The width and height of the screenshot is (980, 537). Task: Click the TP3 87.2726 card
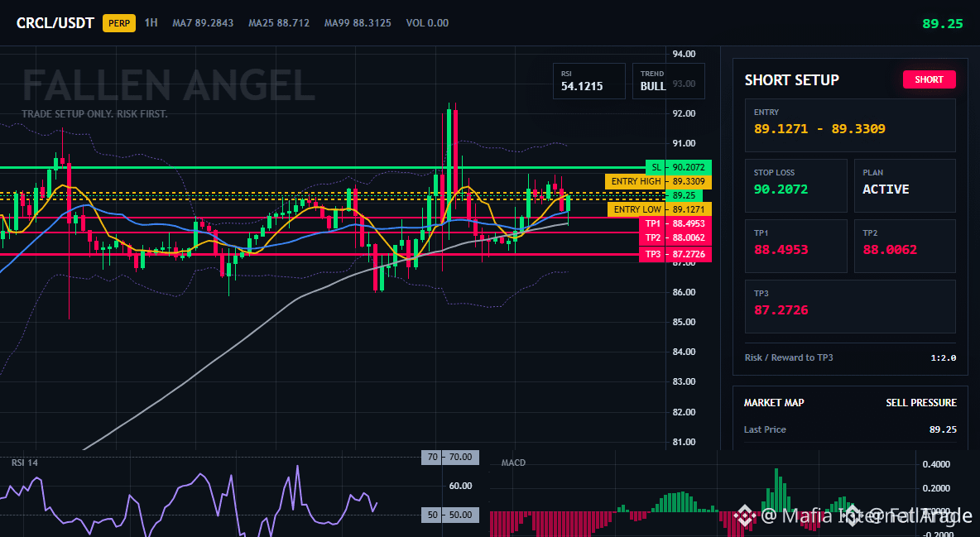(x=850, y=306)
